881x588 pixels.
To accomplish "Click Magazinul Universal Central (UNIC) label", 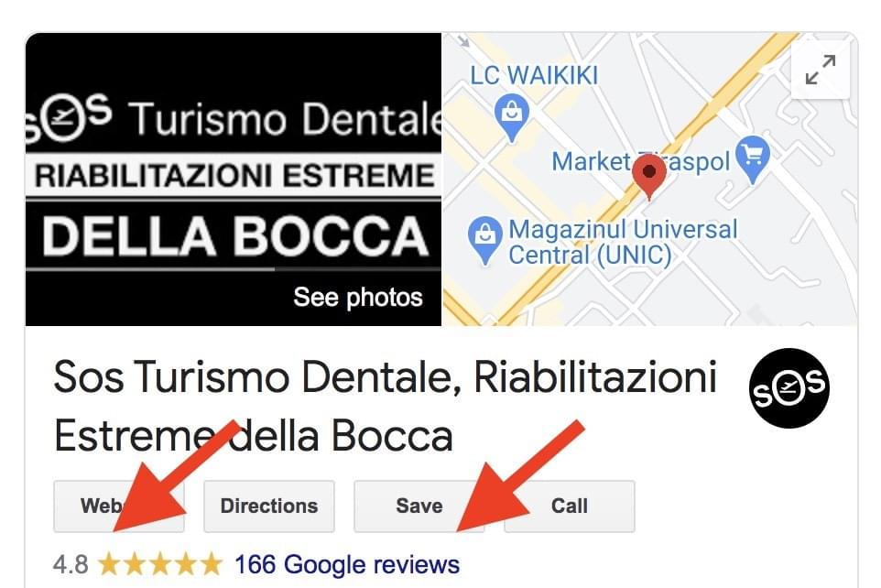I will point(623,243).
